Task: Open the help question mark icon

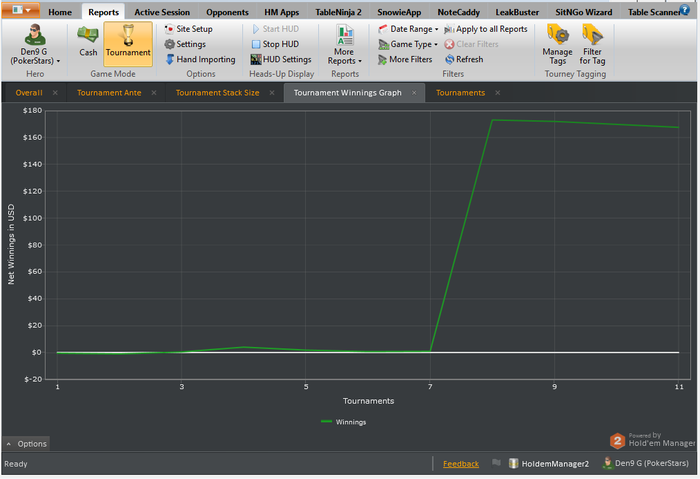Action: point(684,9)
